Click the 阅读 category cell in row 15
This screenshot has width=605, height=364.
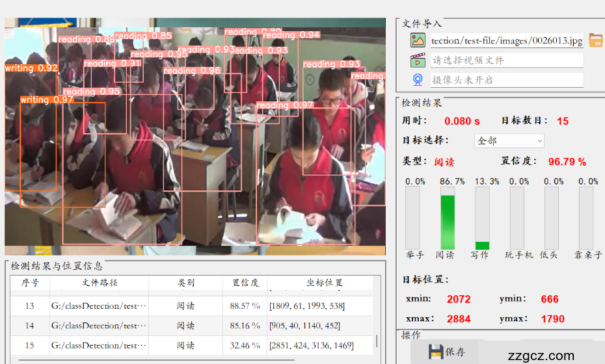185,346
